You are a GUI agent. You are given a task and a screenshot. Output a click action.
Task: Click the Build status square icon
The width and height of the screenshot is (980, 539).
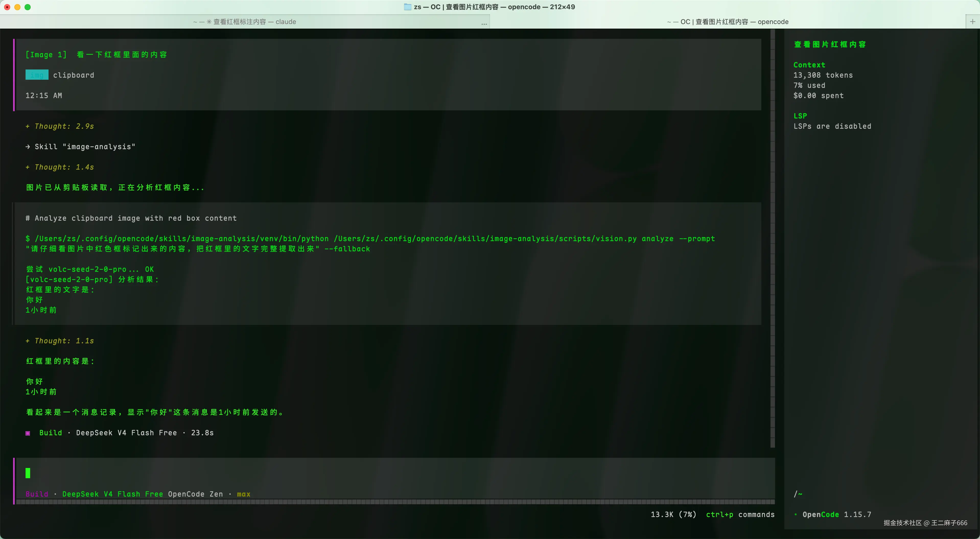pyautogui.click(x=28, y=433)
